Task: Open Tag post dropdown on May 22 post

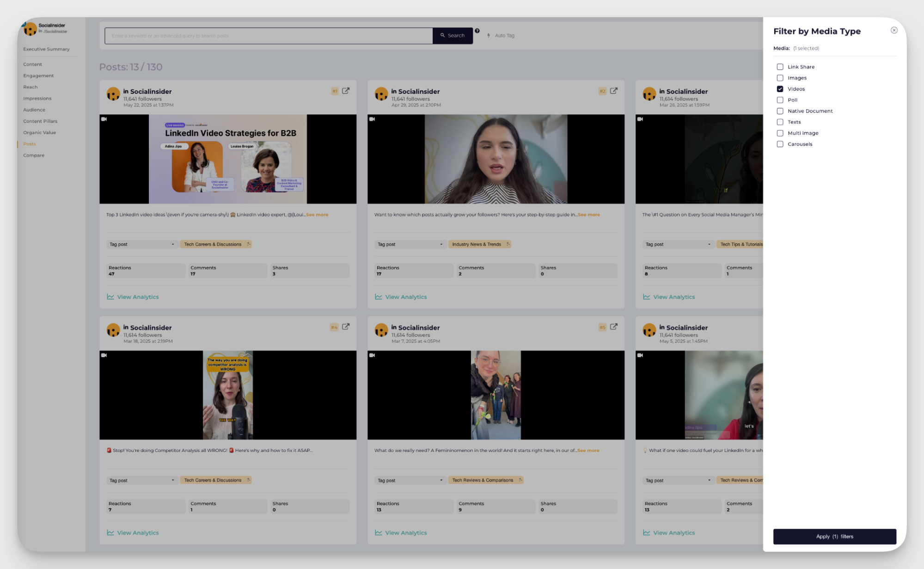Action: 142,244
